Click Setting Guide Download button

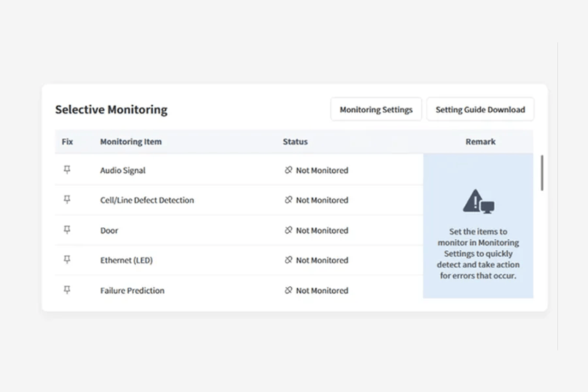pyautogui.click(x=480, y=109)
